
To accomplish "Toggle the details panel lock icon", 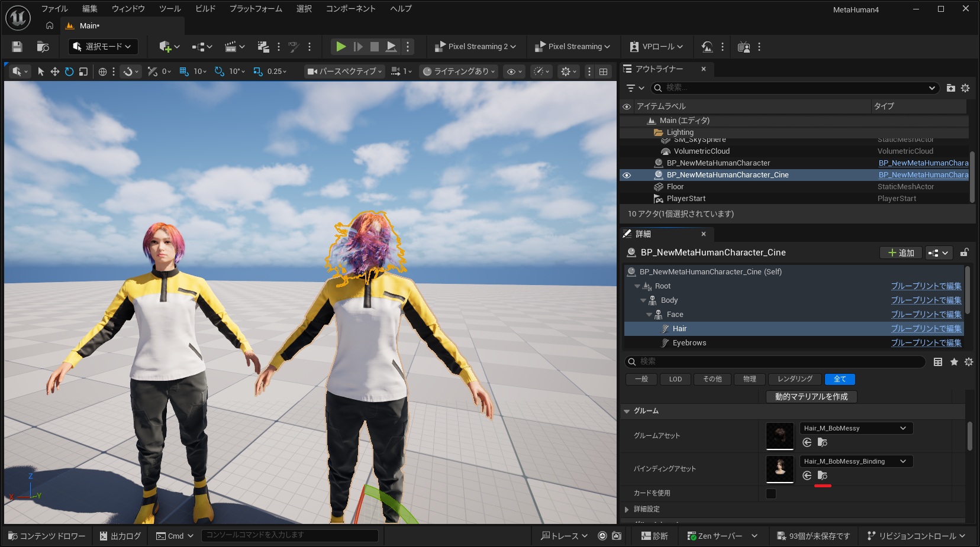I will pos(964,253).
